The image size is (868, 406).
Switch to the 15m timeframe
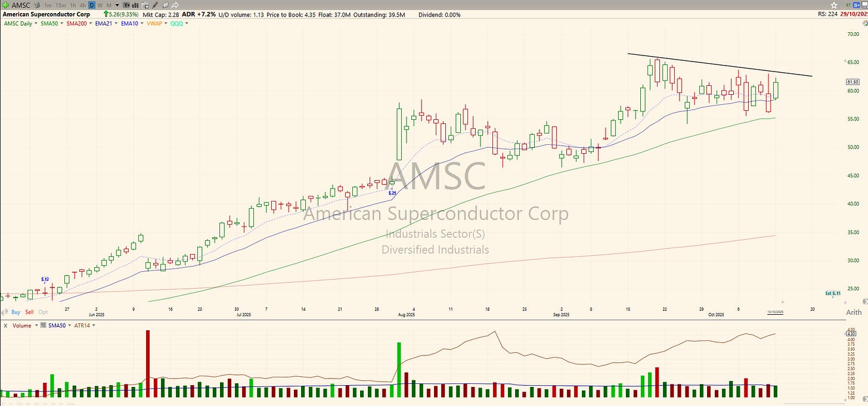click(x=61, y=5)
